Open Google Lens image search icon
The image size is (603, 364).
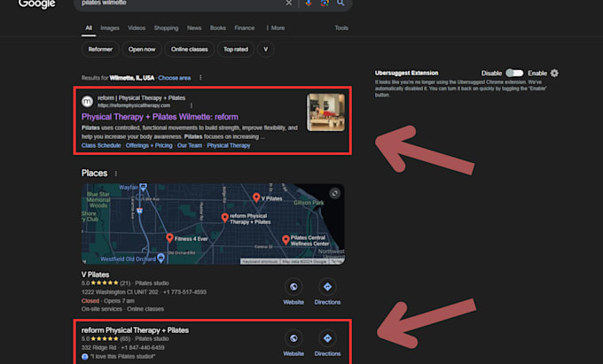coord(325,3)
